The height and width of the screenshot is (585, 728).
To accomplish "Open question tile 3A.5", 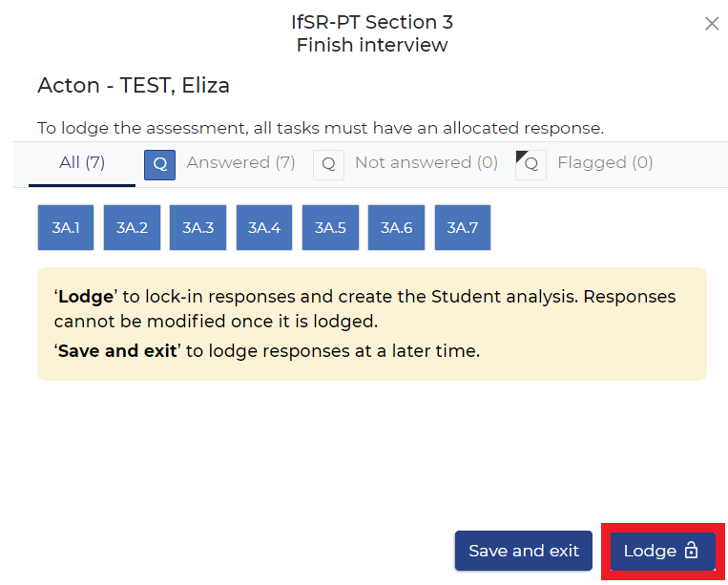I will [330, 228].
